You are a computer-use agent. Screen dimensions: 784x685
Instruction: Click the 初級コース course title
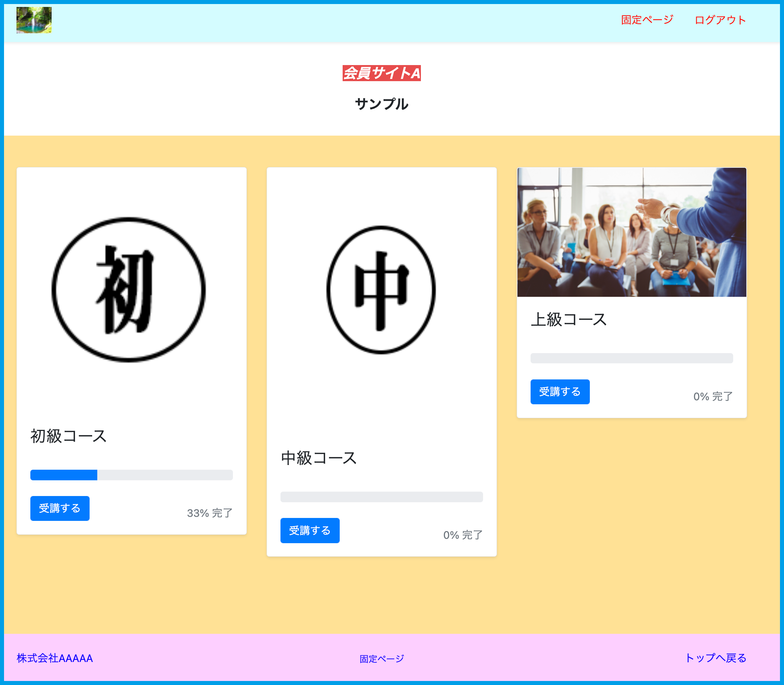pyautogui.click(x=68, y=436)
